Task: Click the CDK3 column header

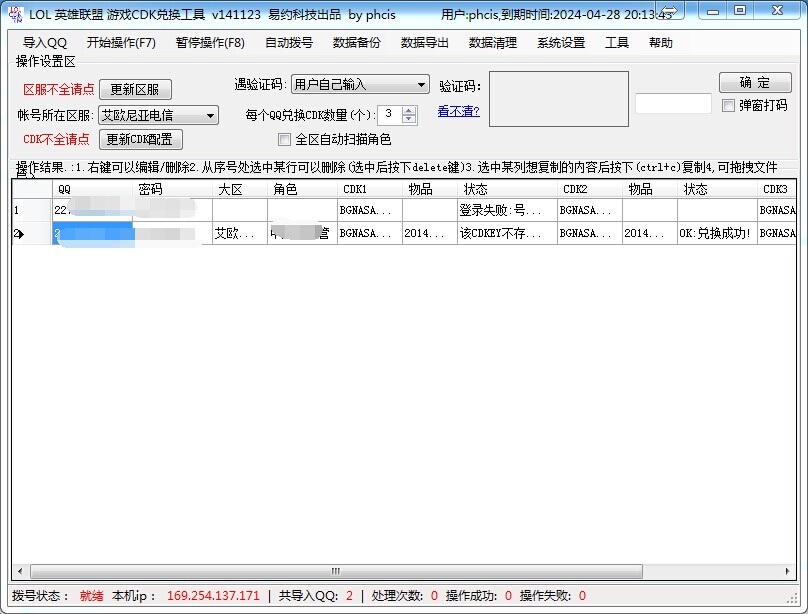Action: [777, 189]
